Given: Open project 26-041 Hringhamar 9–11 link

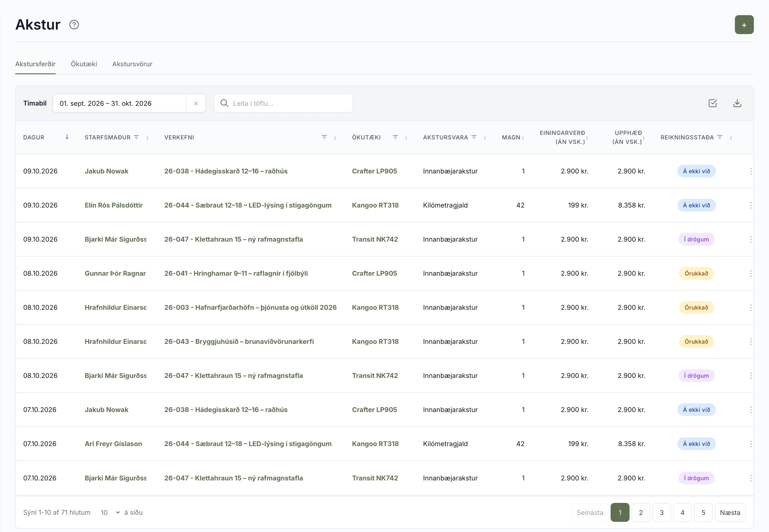Looking at the screenshot, I should pyautogui.click(x=236, y=273).
